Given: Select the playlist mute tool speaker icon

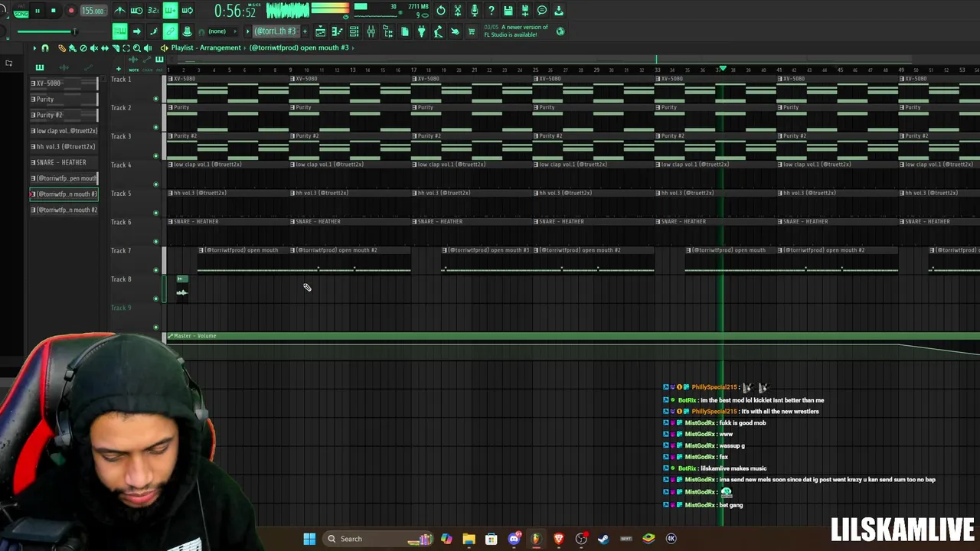Looking at the screenshot, I should (94, 48).
